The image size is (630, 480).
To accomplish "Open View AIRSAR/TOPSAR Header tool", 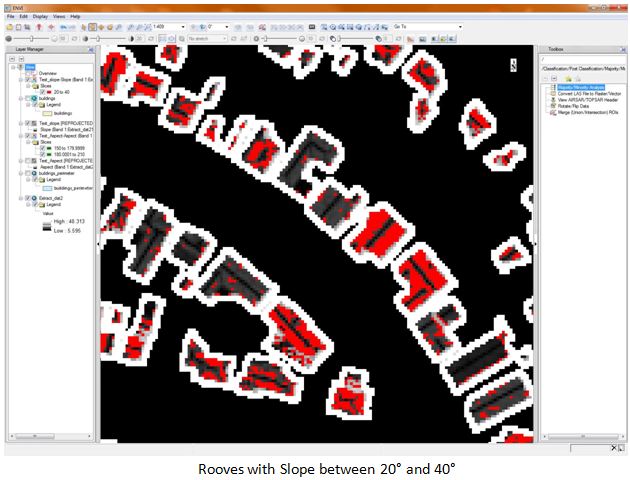I will pos(587,101).
